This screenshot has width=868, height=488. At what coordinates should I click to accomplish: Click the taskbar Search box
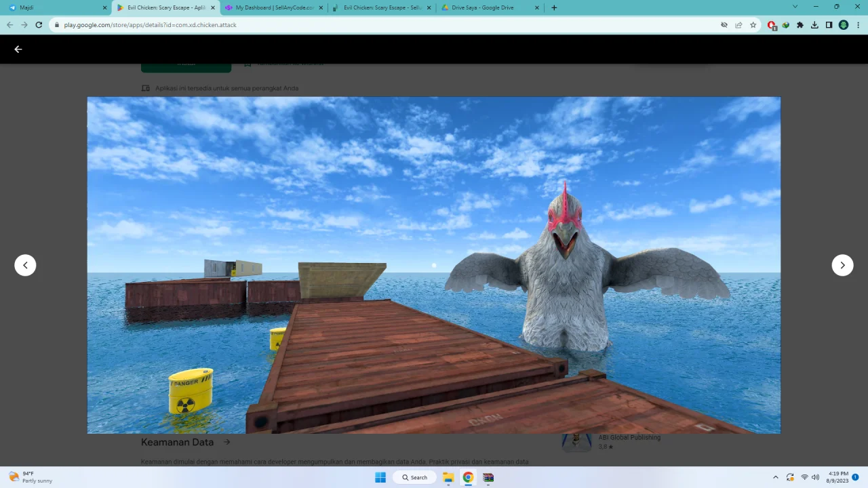click(414, 477)
